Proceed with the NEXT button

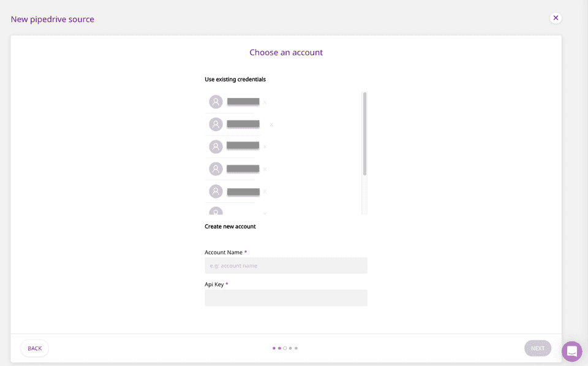[537, 348]
